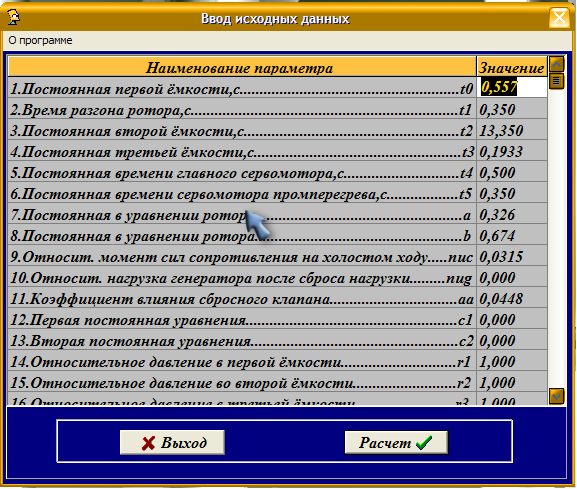Image resolution: width=577 pixels, height=489 pixels.
Task: Click row '15.Относительное давление во второй ёмкости'
Action: [x=242, y=382]
